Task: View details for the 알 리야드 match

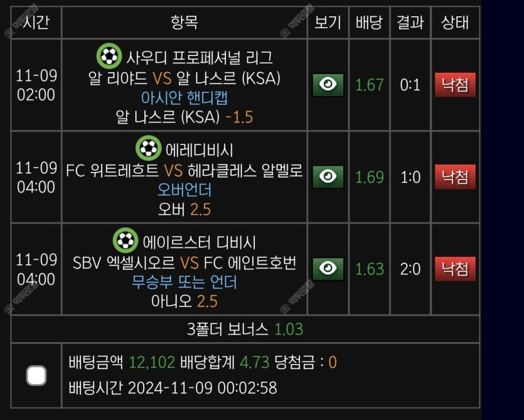Action: [x=328, y=85]
